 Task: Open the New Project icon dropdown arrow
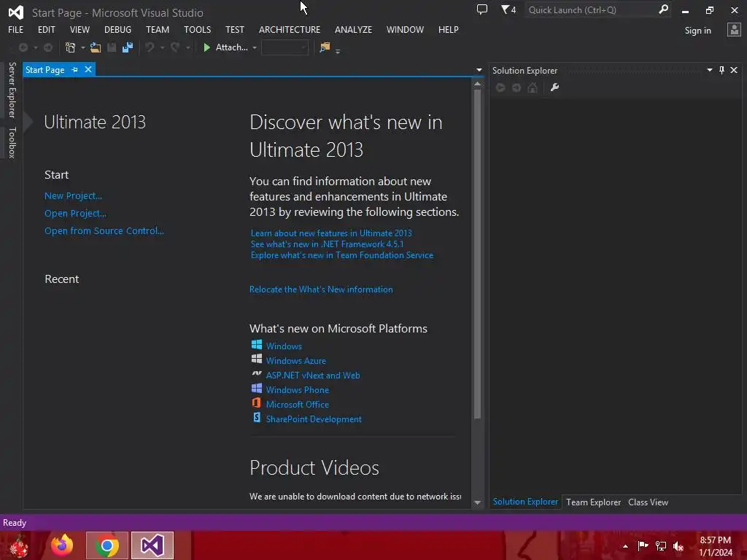click(x=83, y=47)
